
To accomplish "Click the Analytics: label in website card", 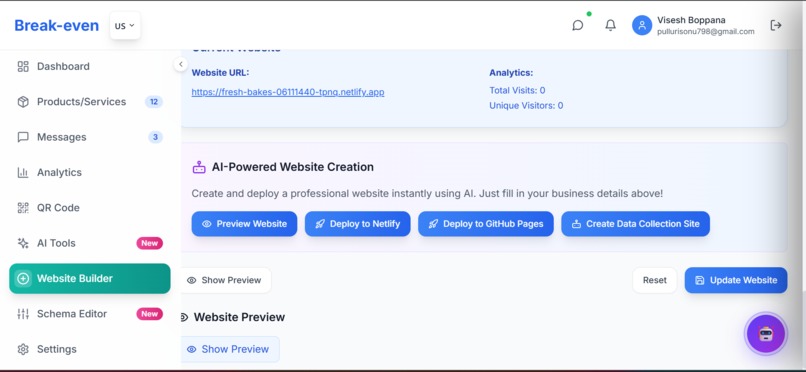I will (x=511, y=73).
